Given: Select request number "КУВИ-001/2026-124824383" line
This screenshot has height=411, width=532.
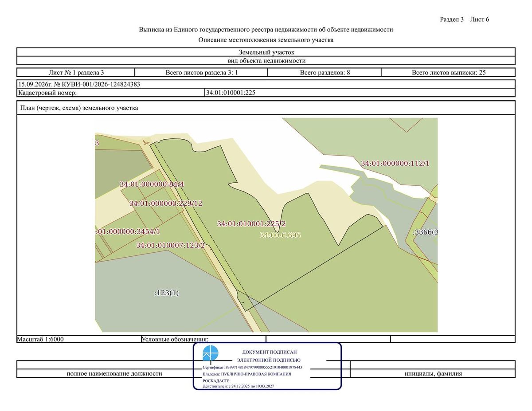Looking at the screenshot, I should [266, 84].
